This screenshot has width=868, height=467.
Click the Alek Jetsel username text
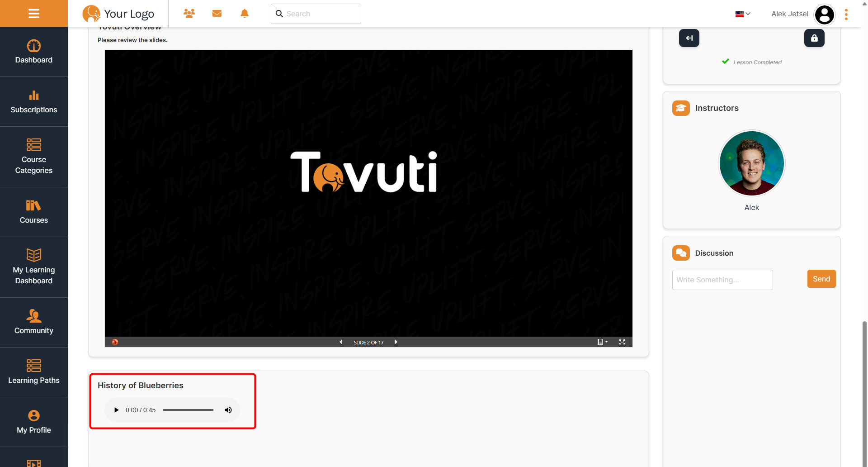click(790, 14)
